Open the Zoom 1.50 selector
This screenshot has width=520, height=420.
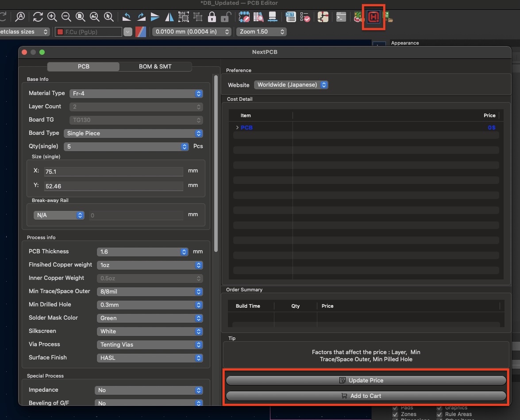point(261,32)
